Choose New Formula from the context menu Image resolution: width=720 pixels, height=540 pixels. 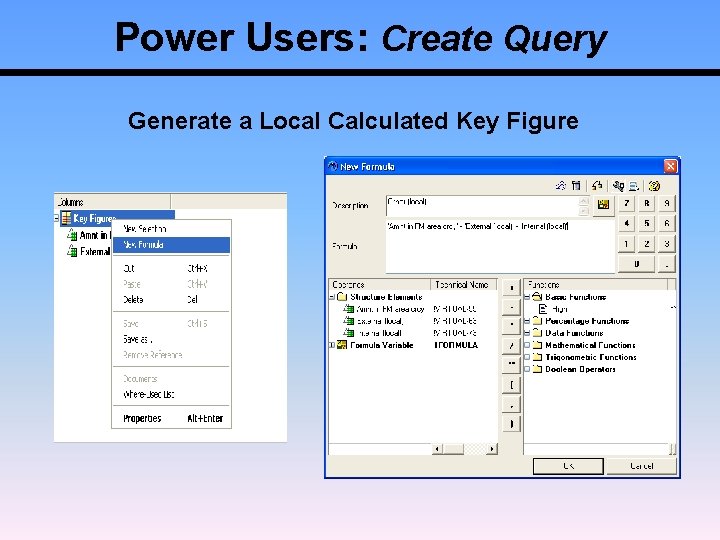[x=171, y=245]
